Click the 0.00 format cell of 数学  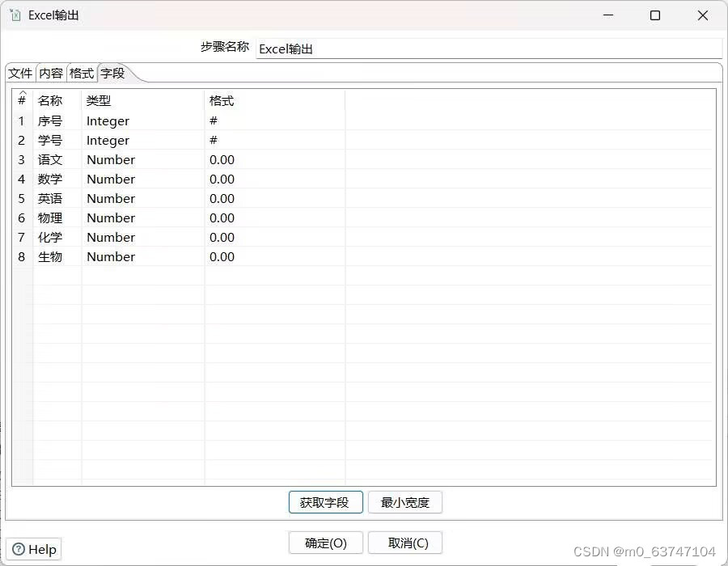click(275, 179)
